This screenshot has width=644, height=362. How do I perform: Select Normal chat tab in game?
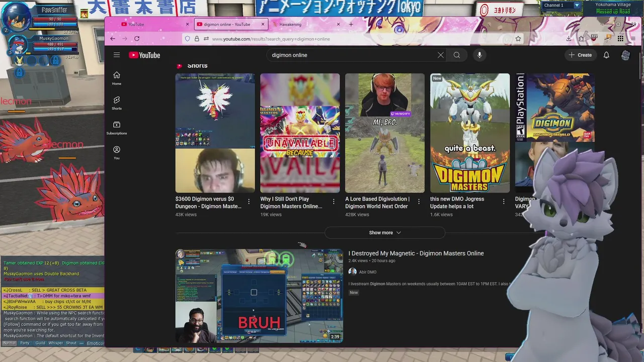click(x=9, y=343)
